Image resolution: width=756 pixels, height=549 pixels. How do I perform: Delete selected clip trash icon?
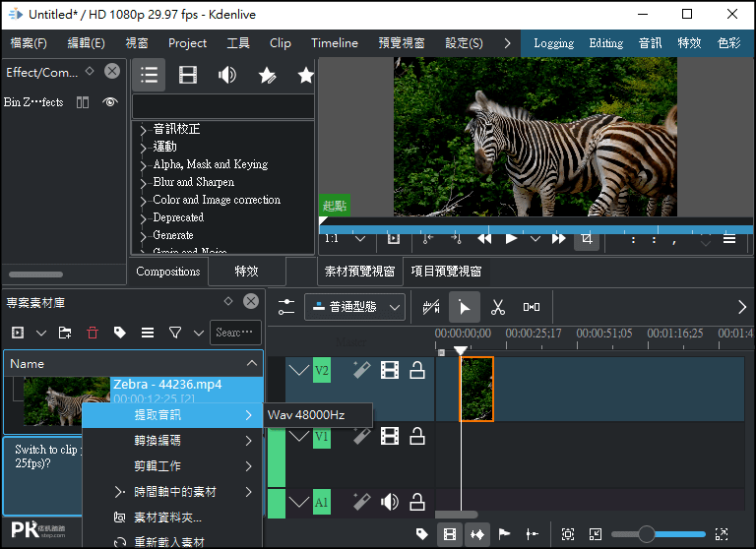(93, 333)
